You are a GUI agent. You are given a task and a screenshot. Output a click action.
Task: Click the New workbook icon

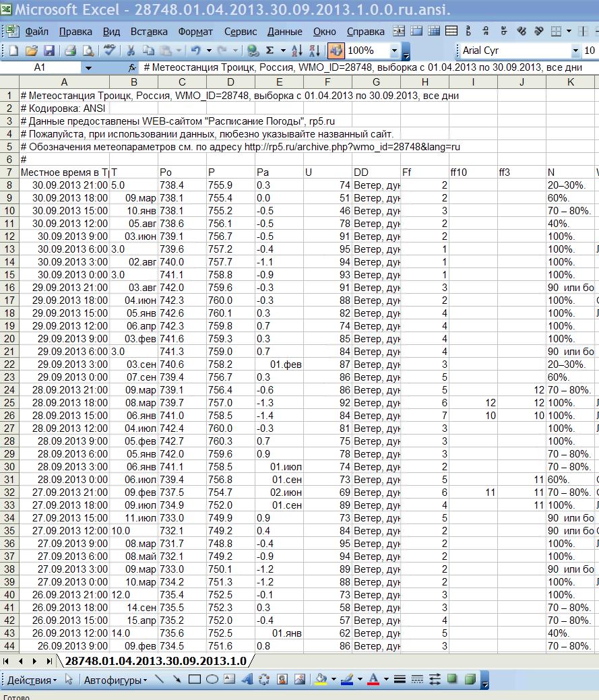[14, 51]
